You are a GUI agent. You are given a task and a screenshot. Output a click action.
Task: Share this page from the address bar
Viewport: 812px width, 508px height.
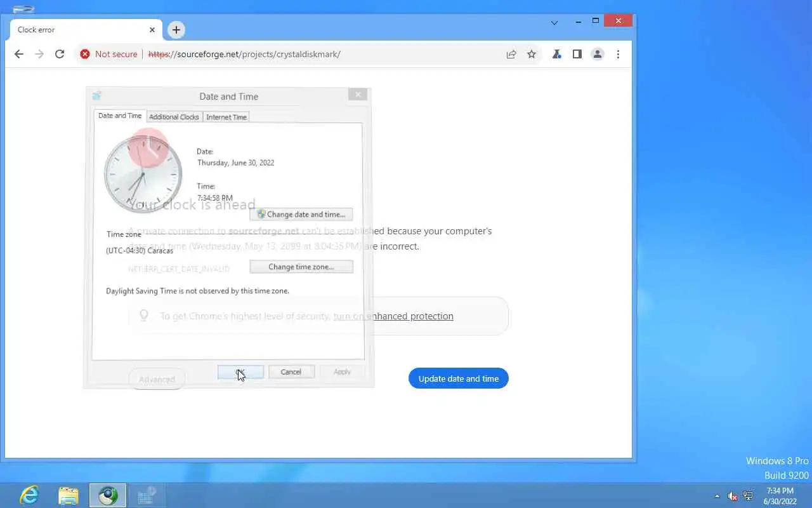[511, 54]
